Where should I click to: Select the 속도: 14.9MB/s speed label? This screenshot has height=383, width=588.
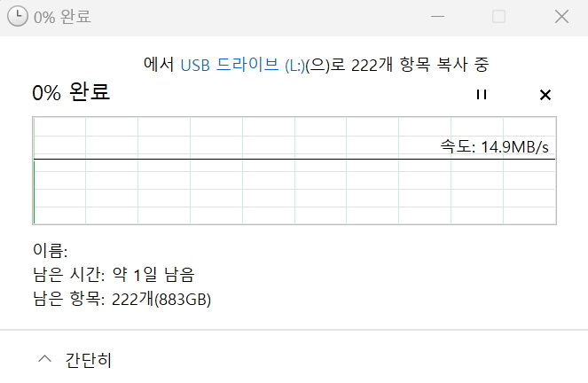tap(494, 146)
